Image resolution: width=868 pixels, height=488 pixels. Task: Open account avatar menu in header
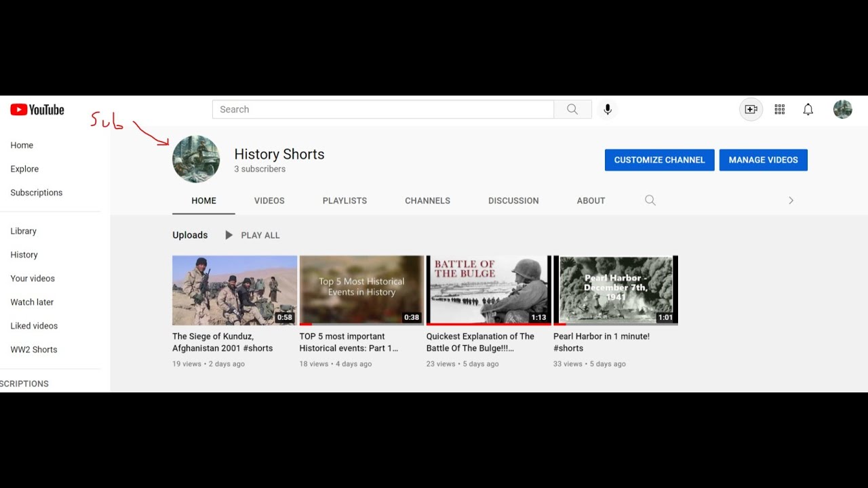tap(842, 109)
